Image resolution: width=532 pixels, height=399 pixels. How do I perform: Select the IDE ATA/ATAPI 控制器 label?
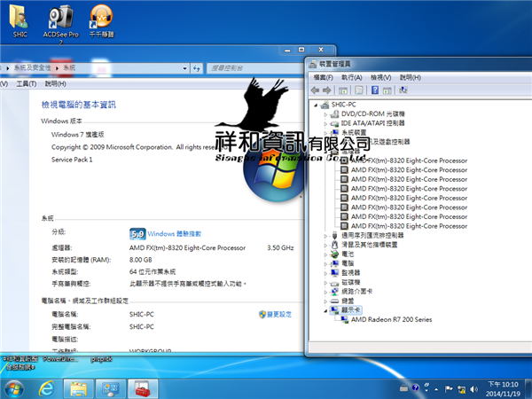pyautogui.click(x=372, y=123)
